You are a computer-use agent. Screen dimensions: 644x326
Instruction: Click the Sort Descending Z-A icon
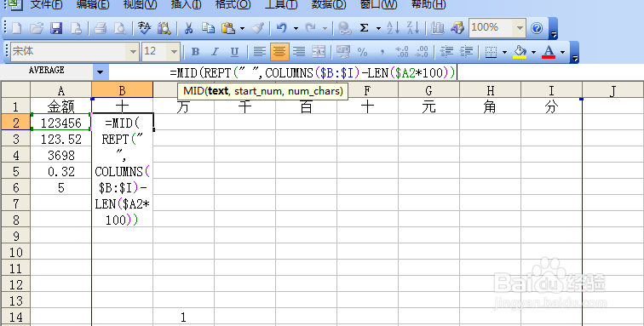click(413, 28)
